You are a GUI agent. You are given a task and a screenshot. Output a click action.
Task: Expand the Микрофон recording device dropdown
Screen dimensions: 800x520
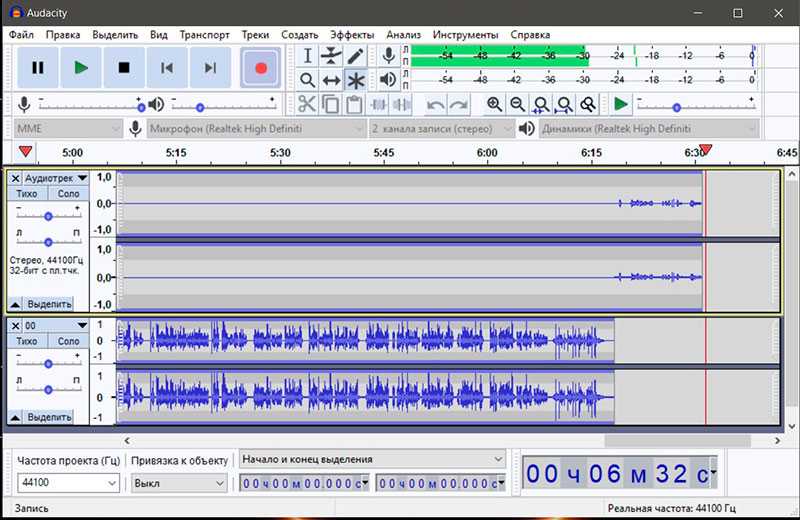(x=256, y=129)
